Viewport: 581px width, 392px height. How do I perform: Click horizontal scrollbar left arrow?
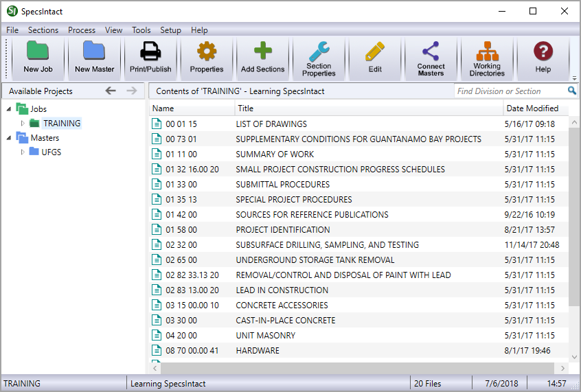click(x=155, y=368)
